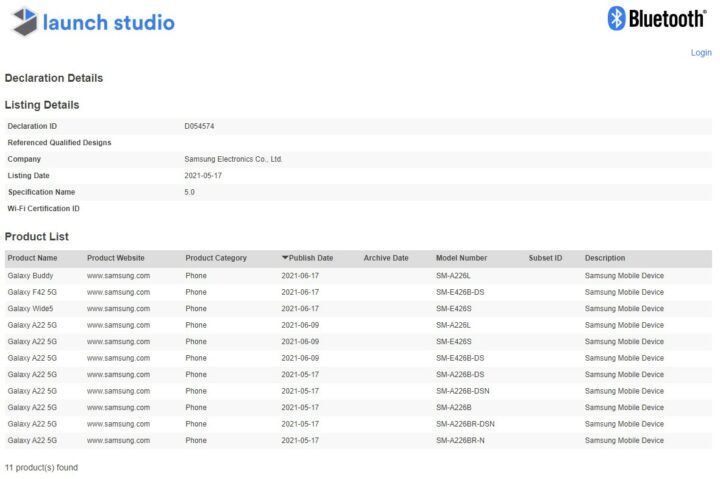Screen dimensions: 720x479
Task: Click Product Category column header
Action: [x=216, y=258]
